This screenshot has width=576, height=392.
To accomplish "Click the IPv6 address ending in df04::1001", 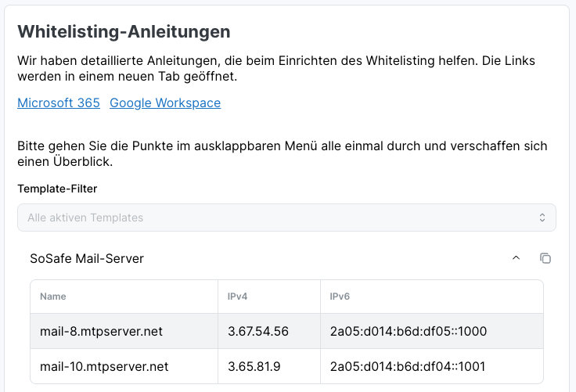I will click(x=409, y=366).
